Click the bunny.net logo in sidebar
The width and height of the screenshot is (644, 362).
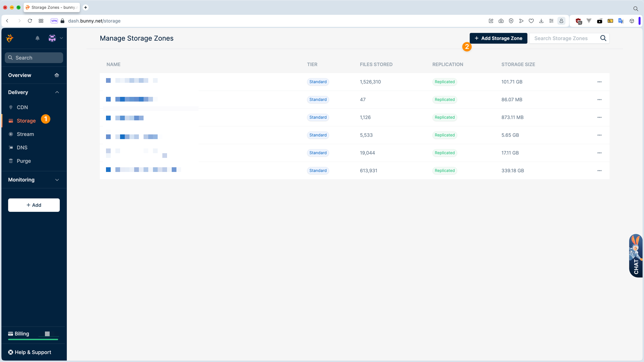[x=10, y=38]
